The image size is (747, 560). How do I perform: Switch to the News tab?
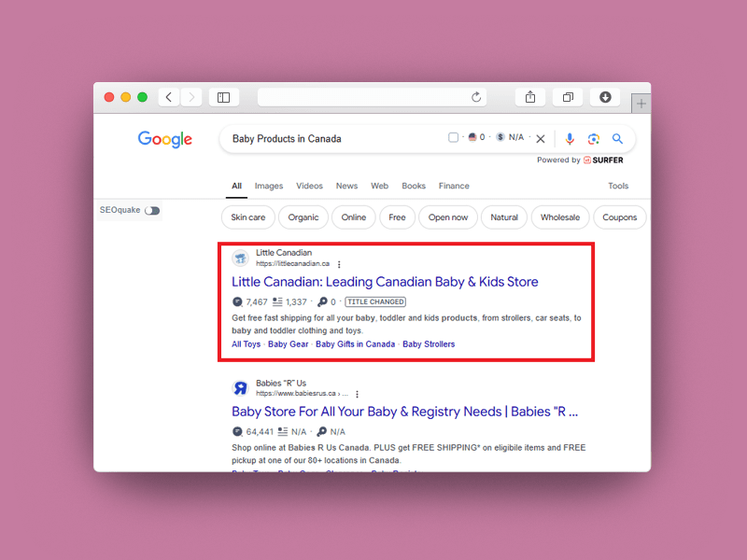click(346, 186)
